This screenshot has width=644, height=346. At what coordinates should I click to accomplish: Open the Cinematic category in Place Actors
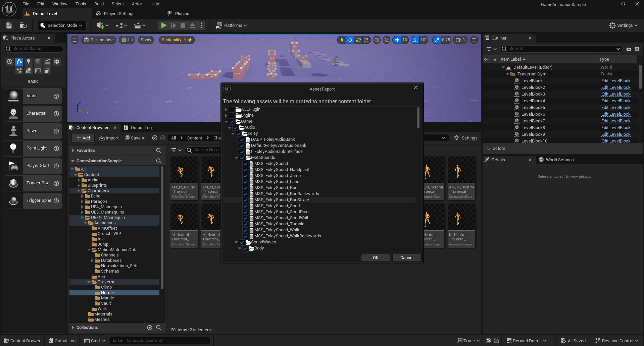click(47, 62)
